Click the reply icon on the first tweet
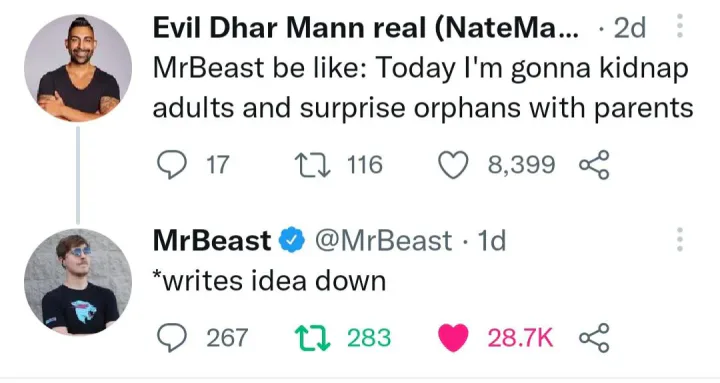This screenshot has height=383, width=720. 172,165
